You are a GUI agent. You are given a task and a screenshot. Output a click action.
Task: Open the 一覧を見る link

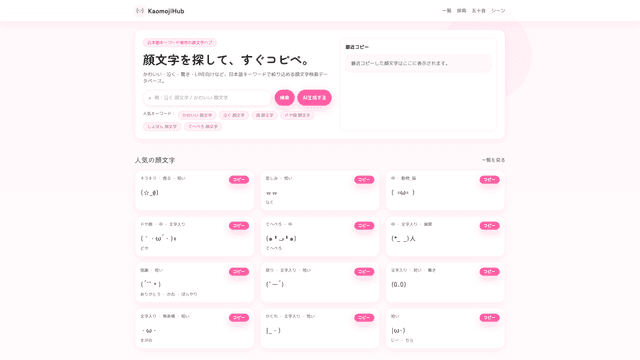493,160
